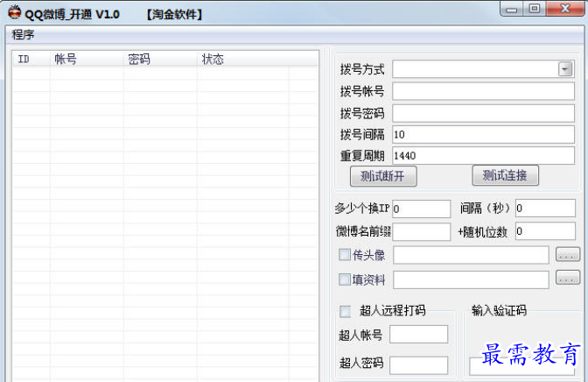Toggle the 超人远程打码 checkbox
Viewport: 588px width, 382px height.
pos(345,311)
